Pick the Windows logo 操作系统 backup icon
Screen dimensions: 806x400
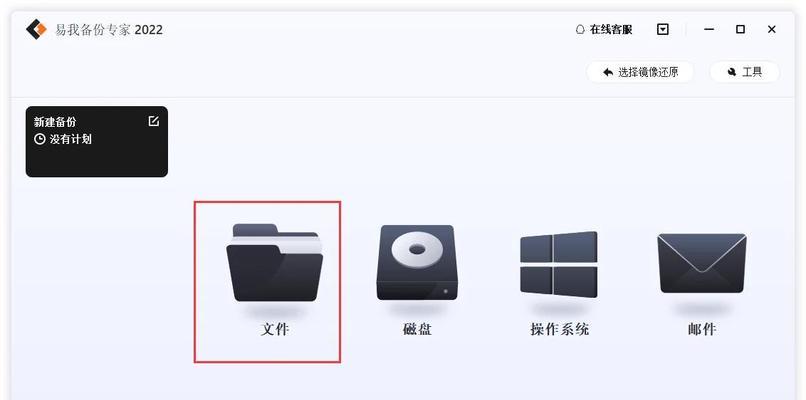click(559, 264)
